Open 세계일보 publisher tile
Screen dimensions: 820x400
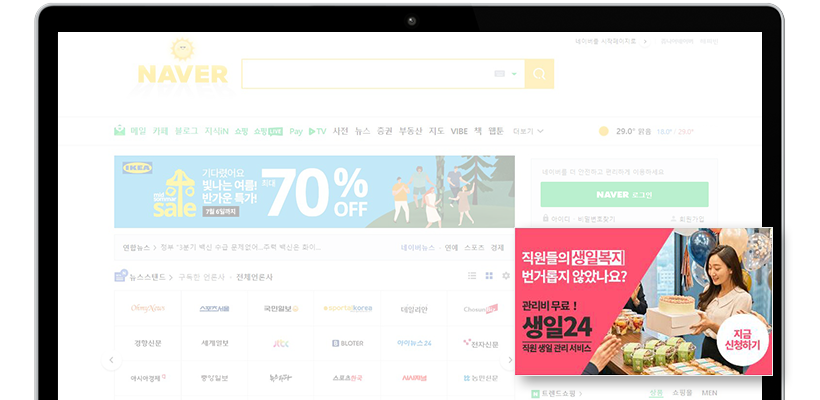coord(214,344)
